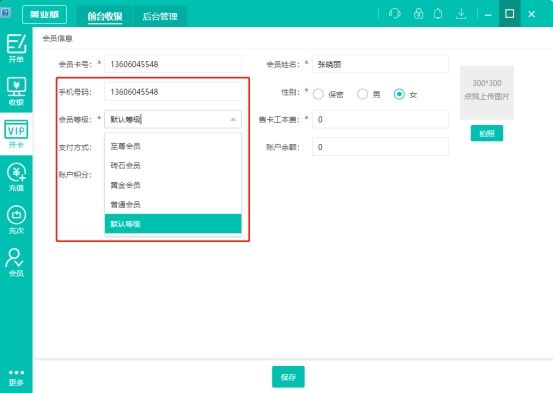Click the app logo icon at top-left corner
The image size is (553, 393).
[x=6, y=13]
